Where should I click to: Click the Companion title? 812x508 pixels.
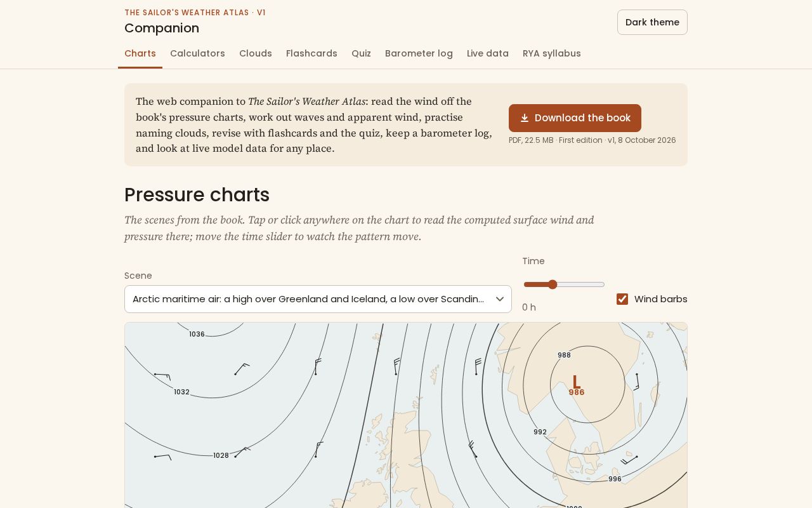(162, 28)
